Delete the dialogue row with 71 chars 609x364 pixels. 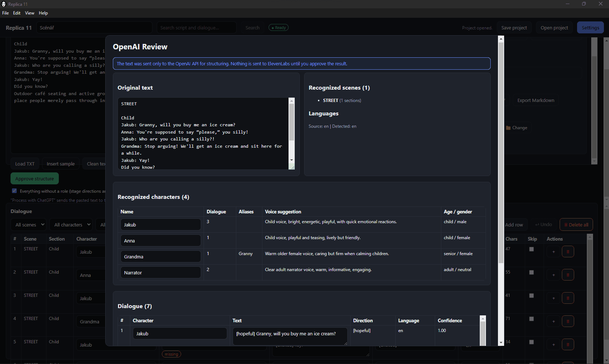coord(568,321)
